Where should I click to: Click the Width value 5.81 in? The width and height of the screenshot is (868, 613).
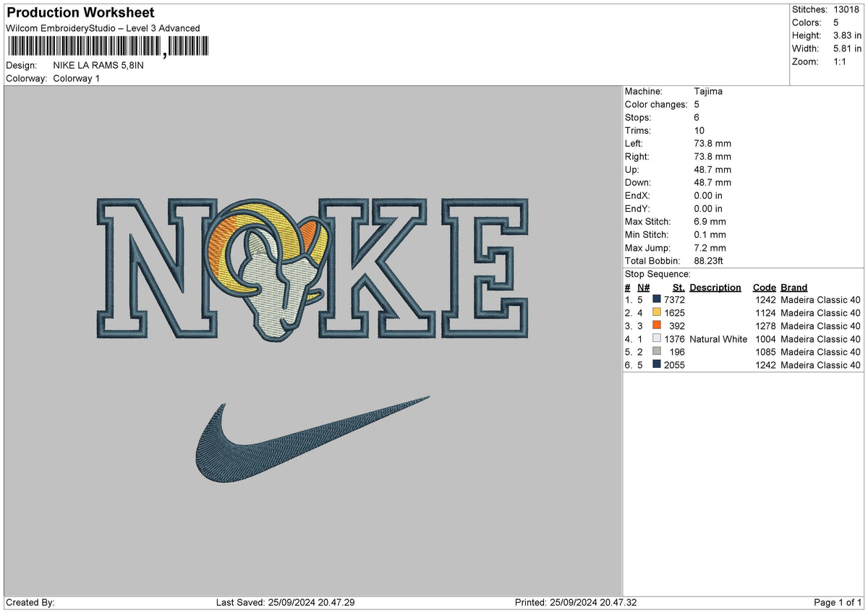coord(847,48)
